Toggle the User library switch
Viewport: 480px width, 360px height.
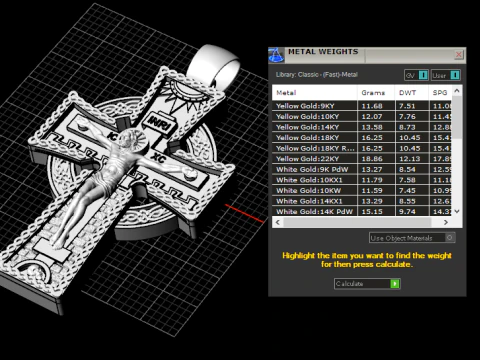[446, 75]
